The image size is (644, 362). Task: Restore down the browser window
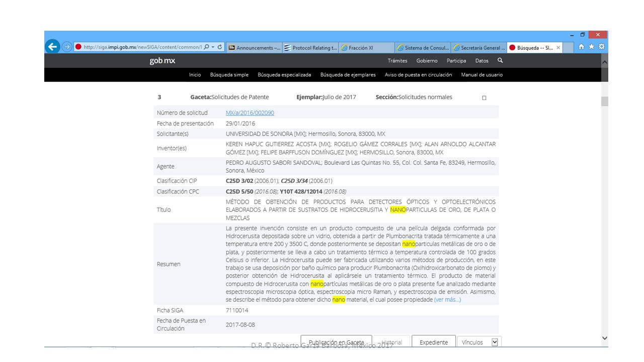pos(583,35)
